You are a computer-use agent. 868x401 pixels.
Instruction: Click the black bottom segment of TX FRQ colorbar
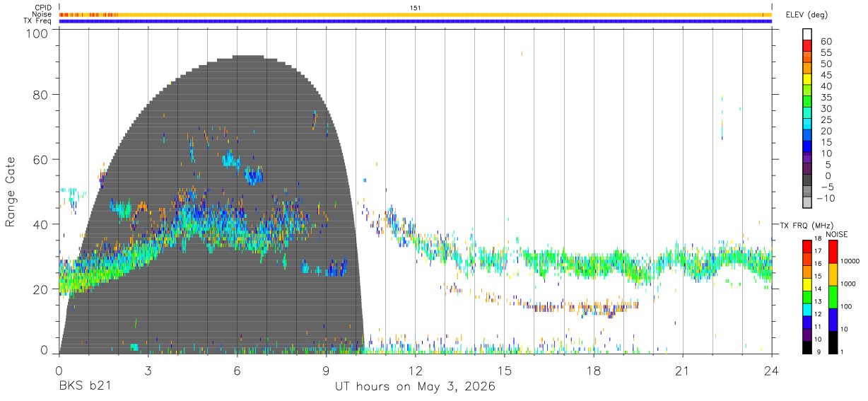(807, 348)
